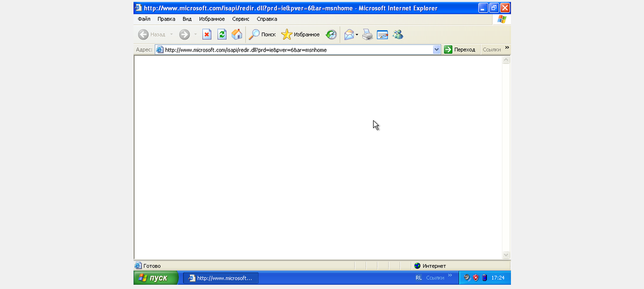Open the Сервис menu
The width and height of the screenshot is (644, 289).
(x=240, y=19)
